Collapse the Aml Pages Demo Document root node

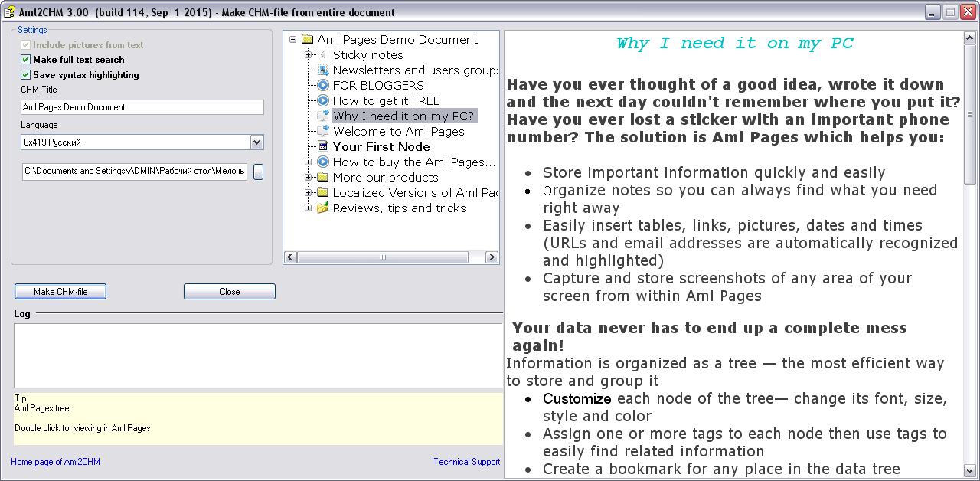(x=293, y=40)
